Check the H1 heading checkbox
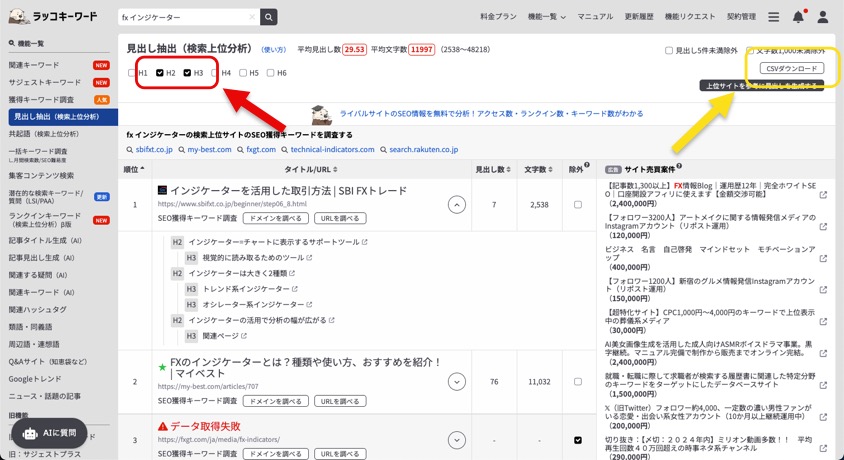This screenshot has height=460, width=844. [132, 73]
